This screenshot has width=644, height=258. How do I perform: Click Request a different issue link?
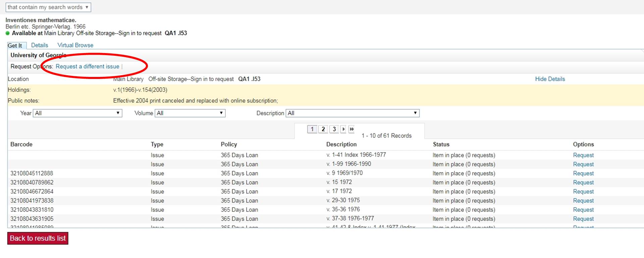click(x=87, y=67)
